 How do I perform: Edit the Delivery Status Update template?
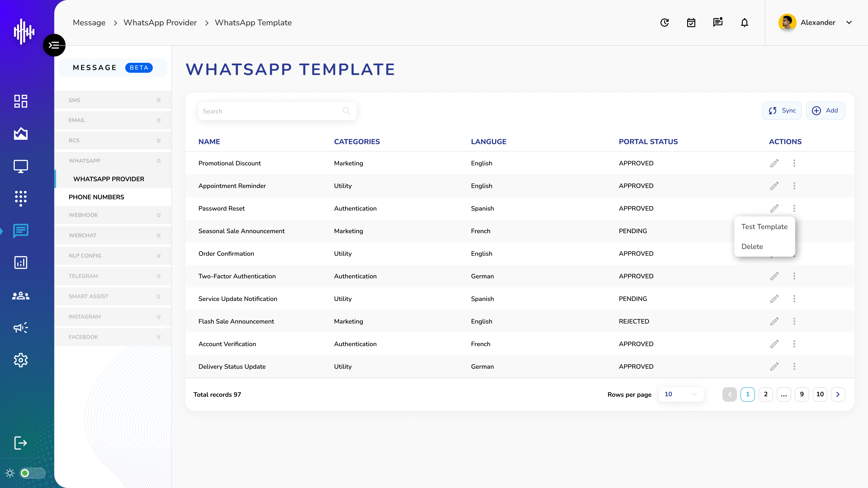(x=774, y=366)
